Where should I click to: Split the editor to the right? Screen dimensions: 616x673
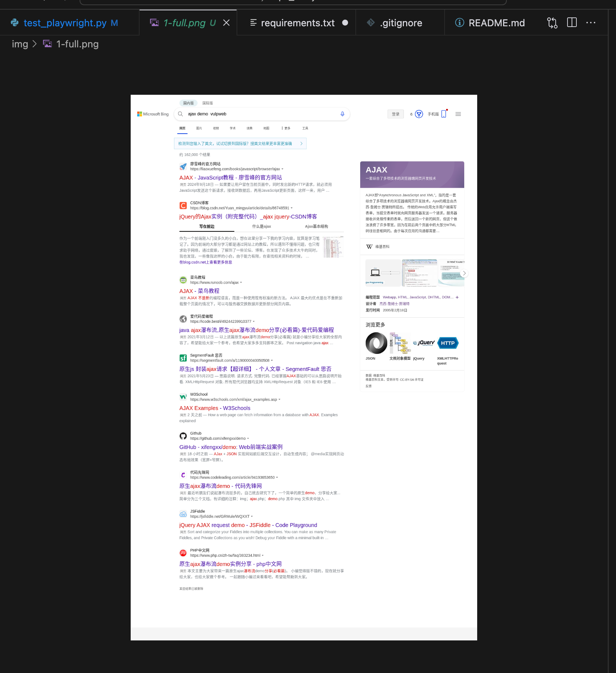point(572,23)
